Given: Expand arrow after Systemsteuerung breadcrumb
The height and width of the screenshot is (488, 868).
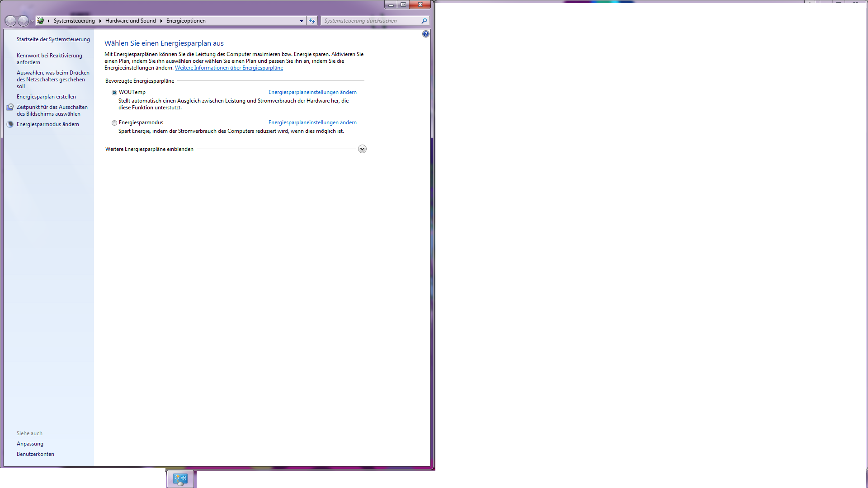Looking at the screenshot, I should pos(100,21).
